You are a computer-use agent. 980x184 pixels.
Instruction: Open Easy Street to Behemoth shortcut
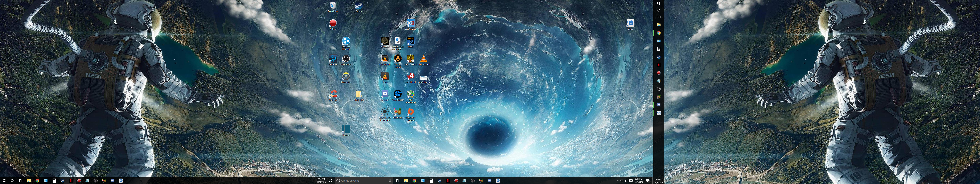pos(385,114)
